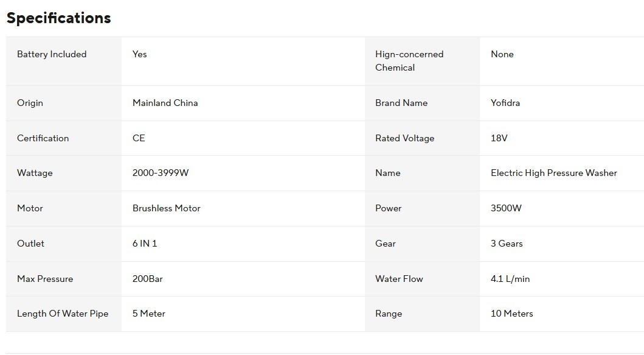Select the CE certification value
The height and width of the screenshot is (355, 644).
(139, 138)
